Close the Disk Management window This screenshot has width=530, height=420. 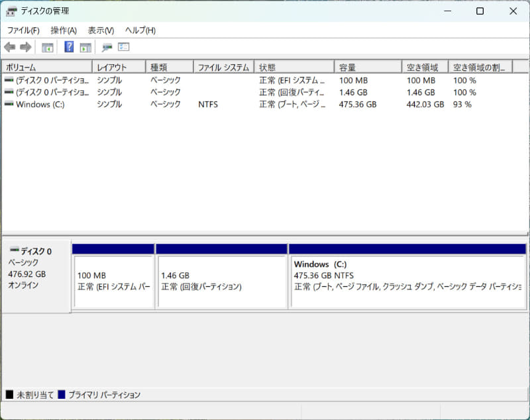pos(513,11)
